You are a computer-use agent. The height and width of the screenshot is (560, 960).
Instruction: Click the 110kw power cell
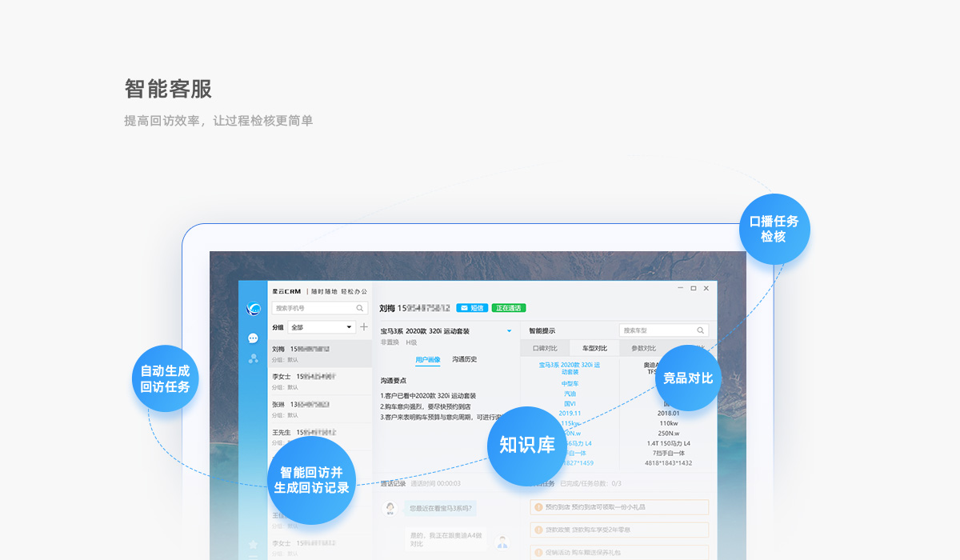pyautogui.click(x=669, y=423)
